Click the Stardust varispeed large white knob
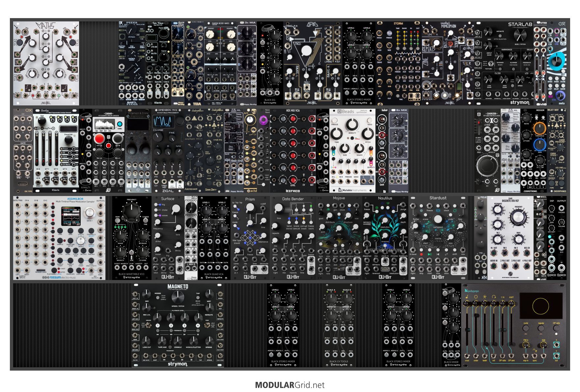This screenshot has height=392, width=580. click(438, 219)
